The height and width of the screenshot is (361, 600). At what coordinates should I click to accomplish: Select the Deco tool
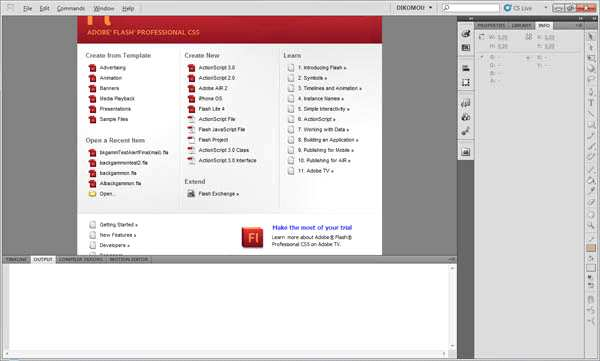(591, 157)
